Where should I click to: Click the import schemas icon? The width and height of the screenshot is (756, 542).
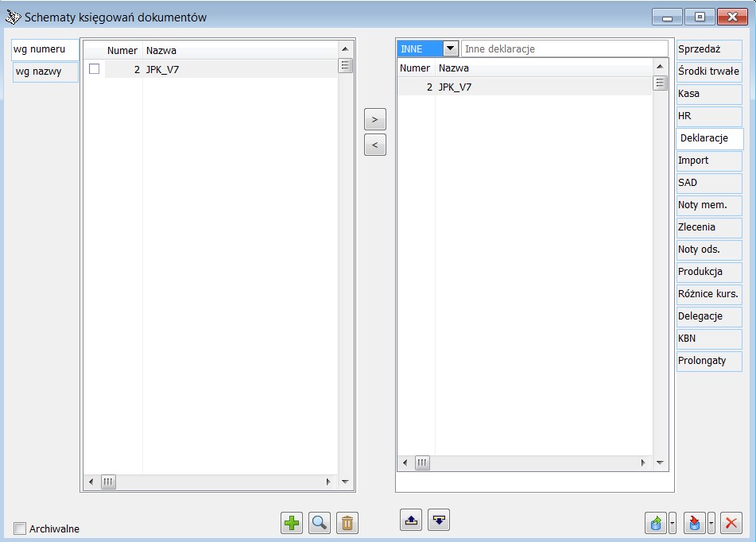tap(694, 523)
